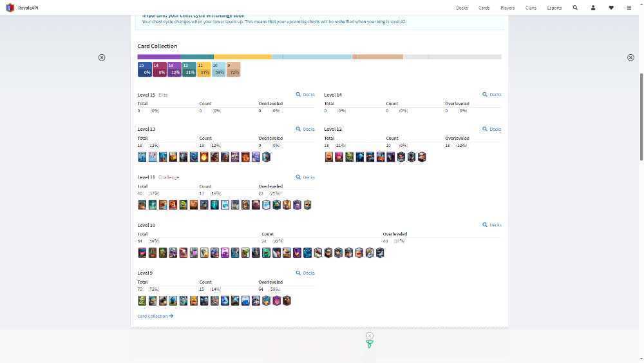The image size is (644, 363).
Task: Open the search magnifier in top navigation
Action: click(575, 7)
